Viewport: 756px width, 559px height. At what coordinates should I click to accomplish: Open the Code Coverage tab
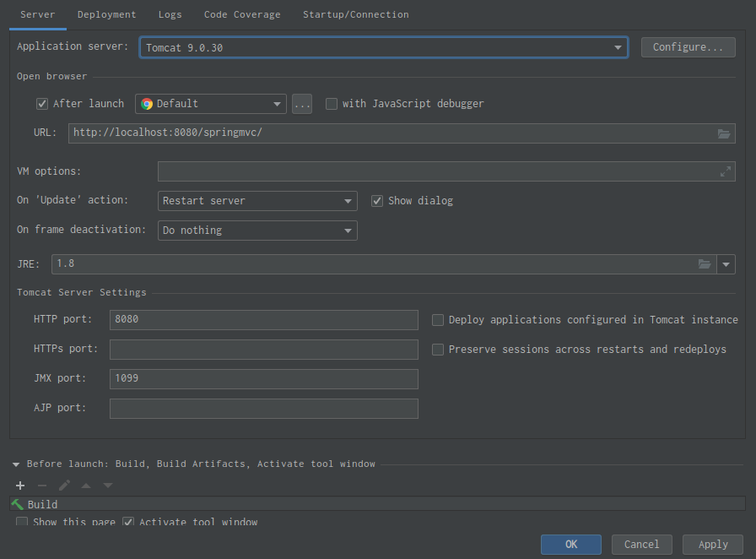pyautogui.click(x=242, y=14)
